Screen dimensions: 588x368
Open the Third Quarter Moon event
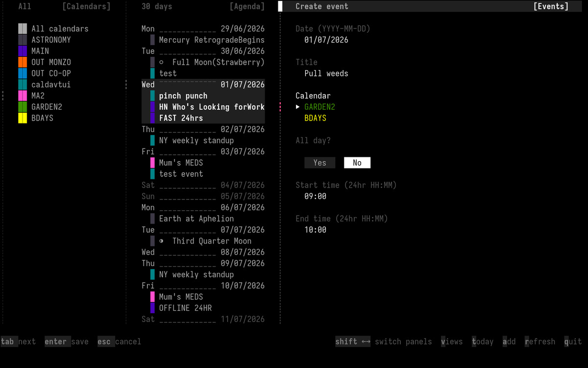(212, 241)
